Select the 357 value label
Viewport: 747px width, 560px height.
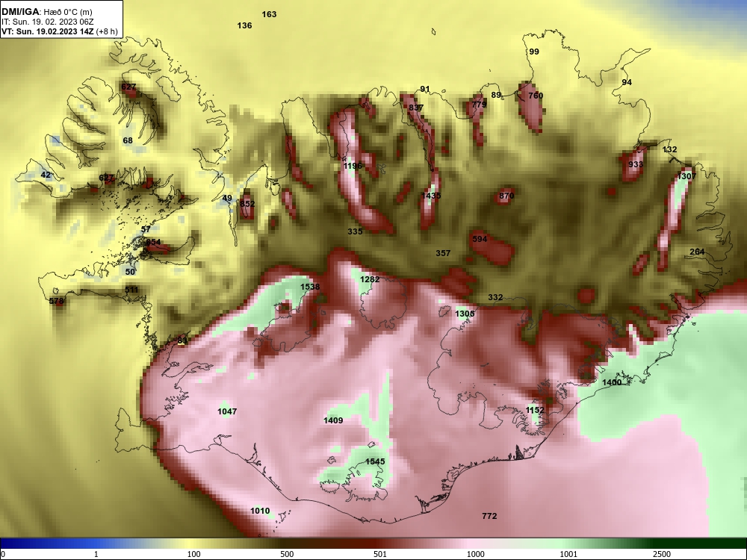coord(443,253)
